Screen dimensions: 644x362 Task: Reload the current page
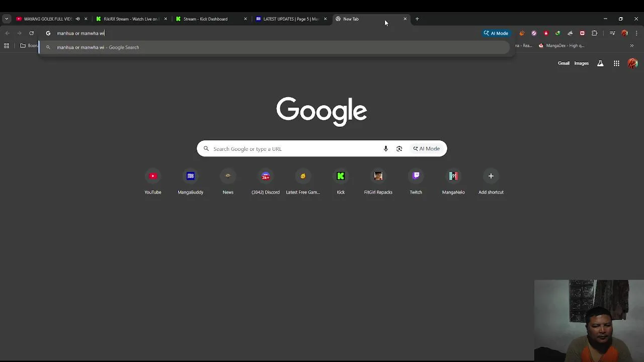coord(31,33)
